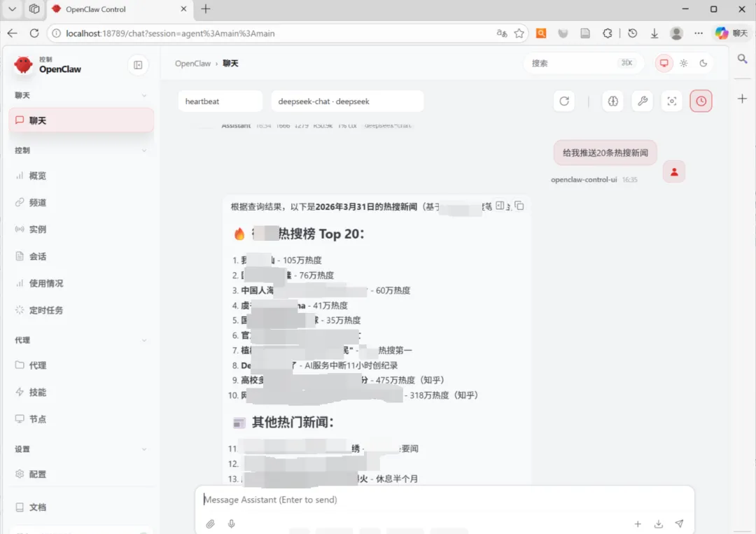The width and height of the screenshot is (756, 534).
Task: Switch to light theme sun icon
Action: (684, 63)
